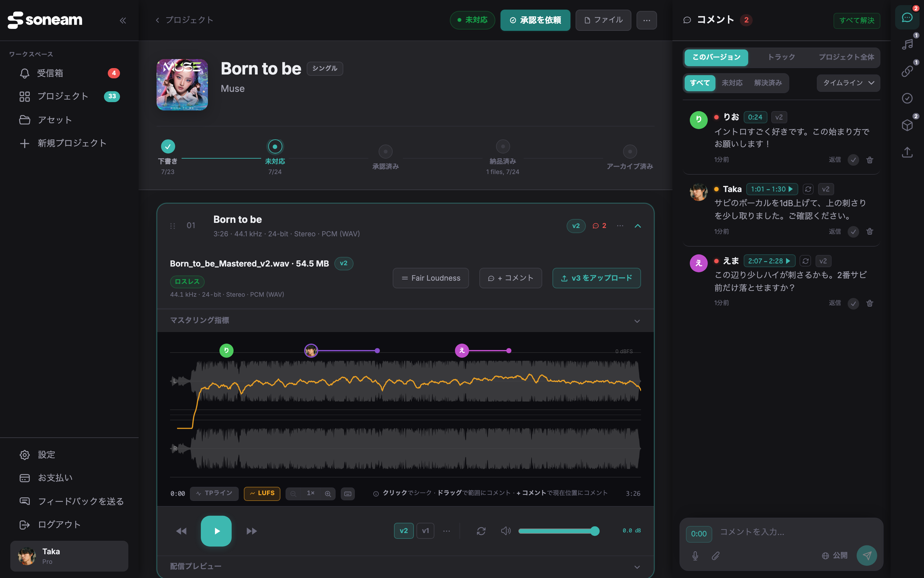Open keyboard shortcuts icon below waveform
Screen dimensions: 924x578
(x=348, y=494)
